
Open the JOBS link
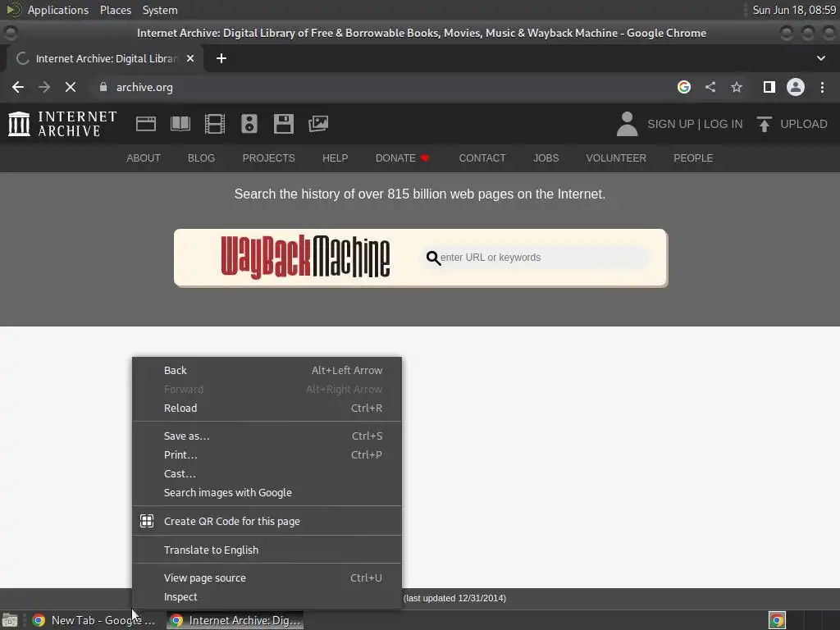click(x=546, y=158)
